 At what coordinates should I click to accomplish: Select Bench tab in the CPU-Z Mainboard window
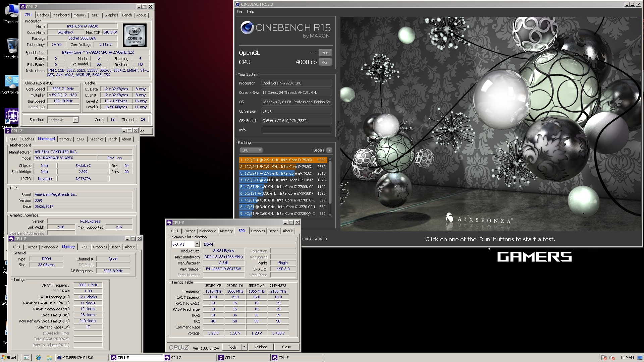(x=112, y=139)
